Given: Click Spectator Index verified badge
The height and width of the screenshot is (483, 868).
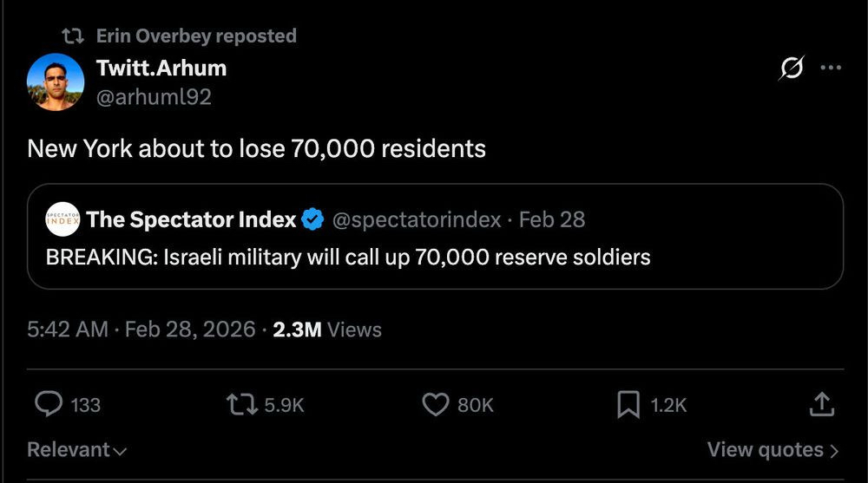Looking at the screenshot, I should [x=312, y=220].
